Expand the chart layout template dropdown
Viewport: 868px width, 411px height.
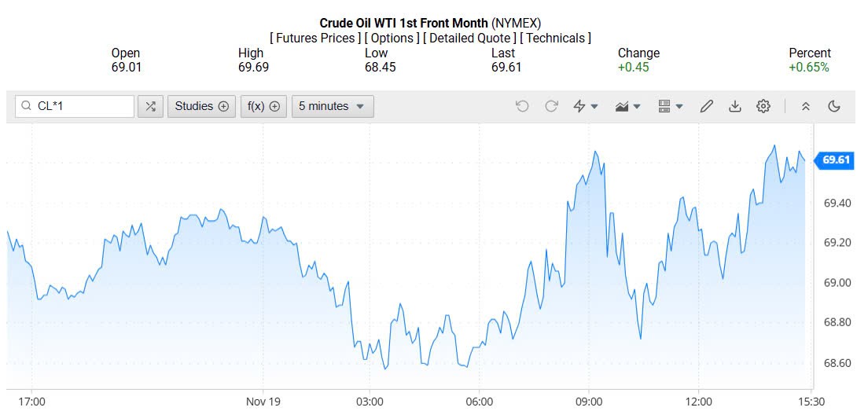coord(670,106)
